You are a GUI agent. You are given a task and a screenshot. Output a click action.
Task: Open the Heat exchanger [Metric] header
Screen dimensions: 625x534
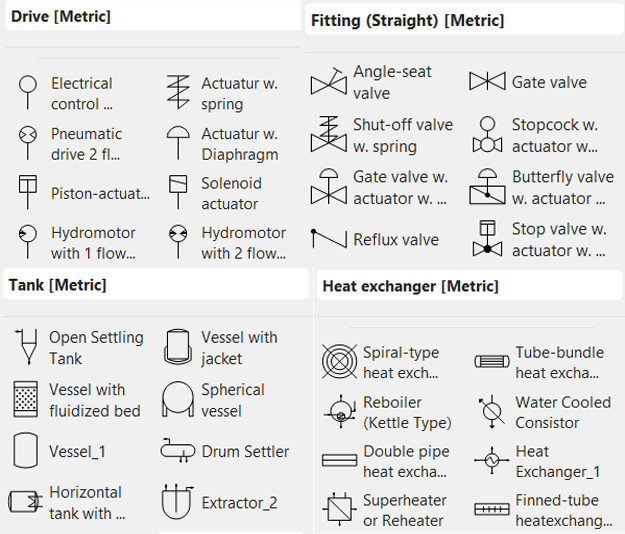click(410, 287)
